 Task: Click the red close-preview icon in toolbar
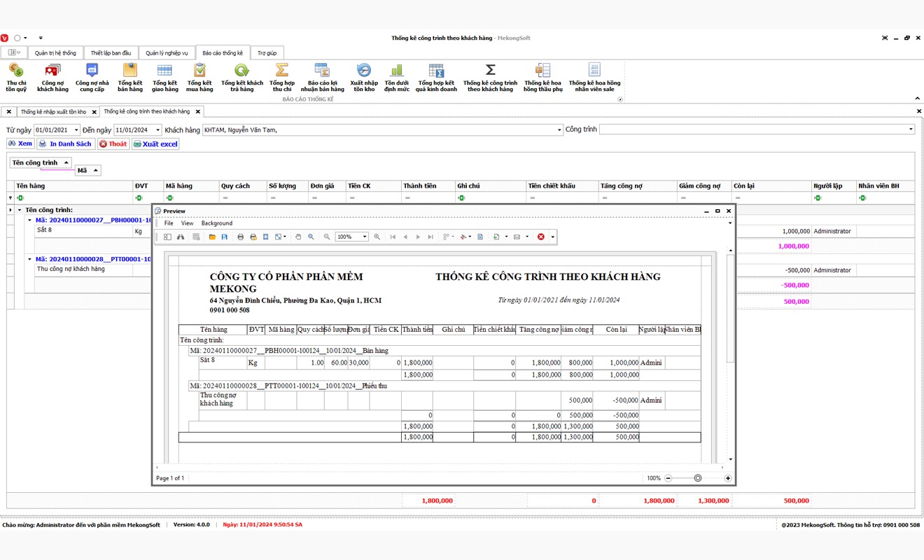click(540, 237)
